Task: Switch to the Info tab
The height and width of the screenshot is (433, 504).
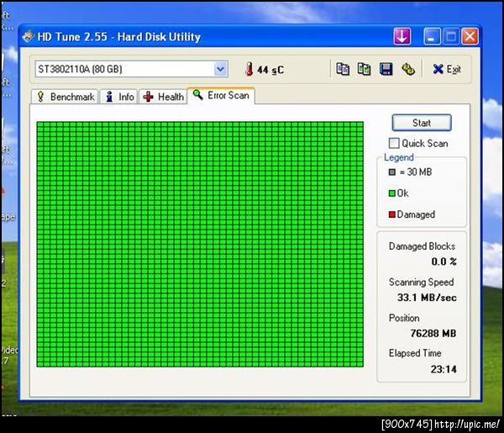Action: pyautogui.click(x=119, y=97)
